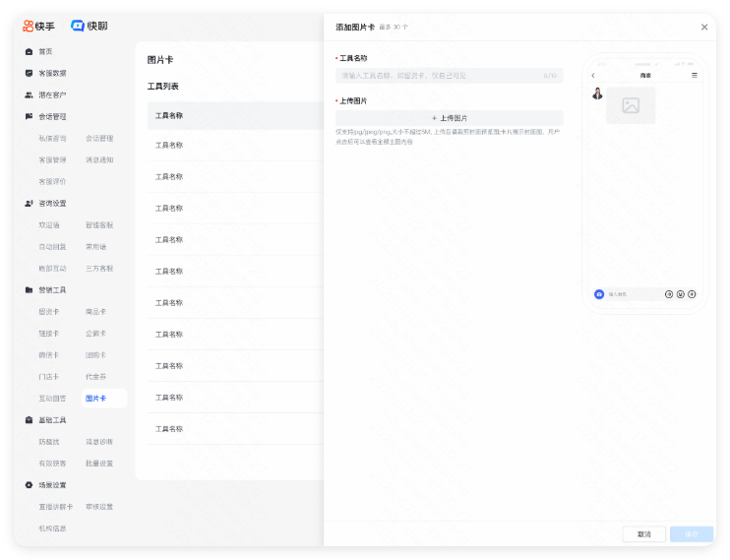Click the hamburger menu in phone preview
This screenshot has height=560, width=730.
[x=695, y=75]
